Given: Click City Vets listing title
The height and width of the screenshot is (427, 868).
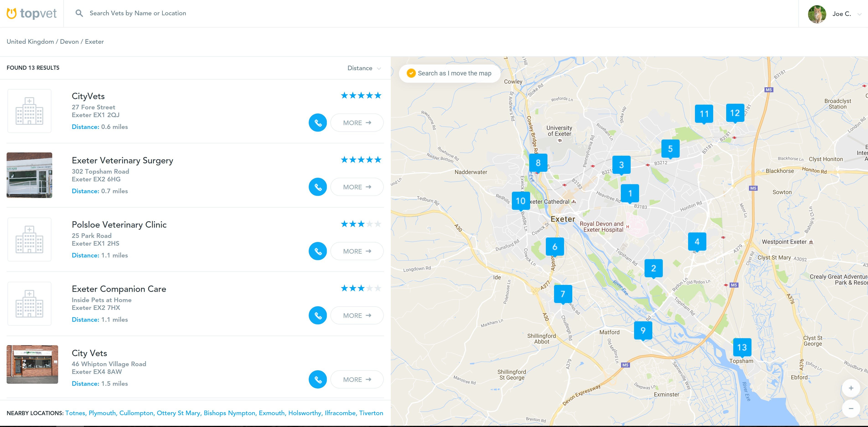Looking at the screenshot, I should (x=89, y=353).
